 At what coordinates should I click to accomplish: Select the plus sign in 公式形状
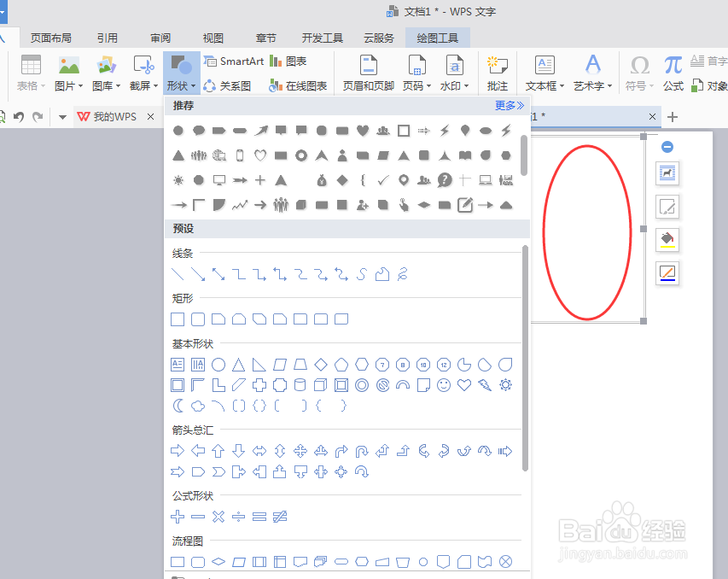[x=178, y=517]
